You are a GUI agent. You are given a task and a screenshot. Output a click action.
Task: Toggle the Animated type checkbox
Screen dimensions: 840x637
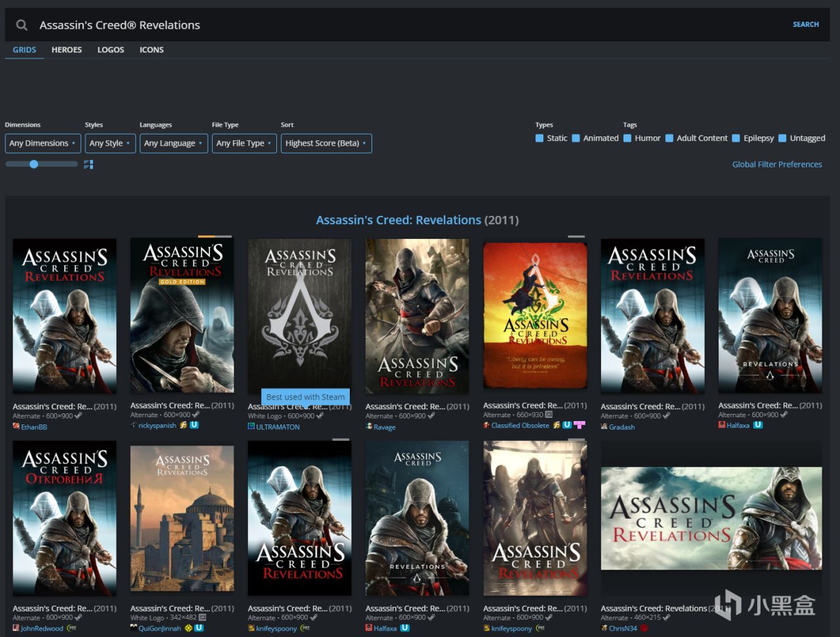click(576, 138)
